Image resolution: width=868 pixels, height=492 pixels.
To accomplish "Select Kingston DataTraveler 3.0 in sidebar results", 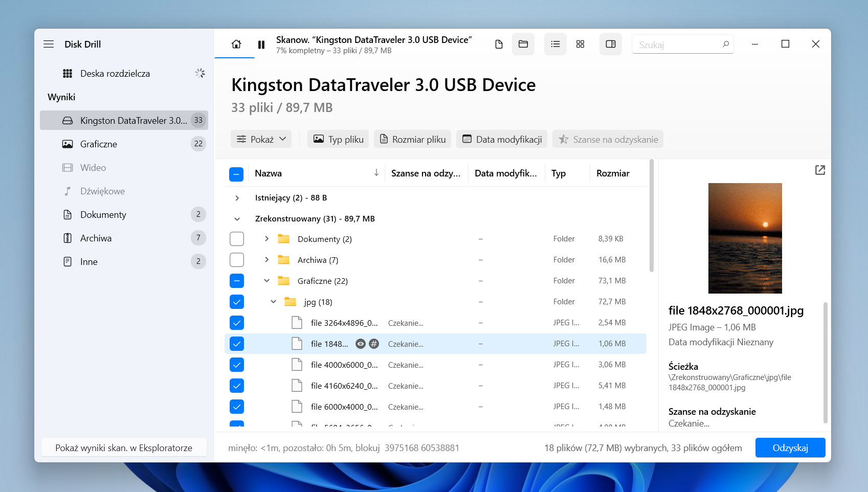I will click(124, 120).
